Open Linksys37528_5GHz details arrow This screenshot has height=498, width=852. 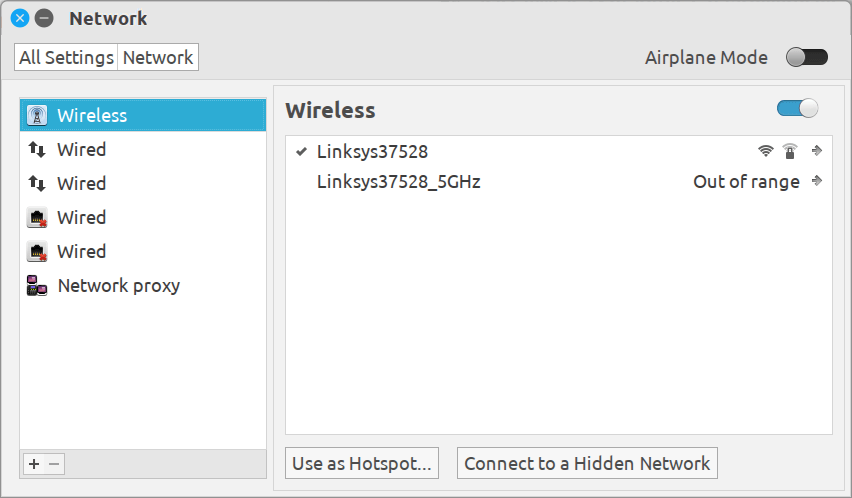coord(817,182)
